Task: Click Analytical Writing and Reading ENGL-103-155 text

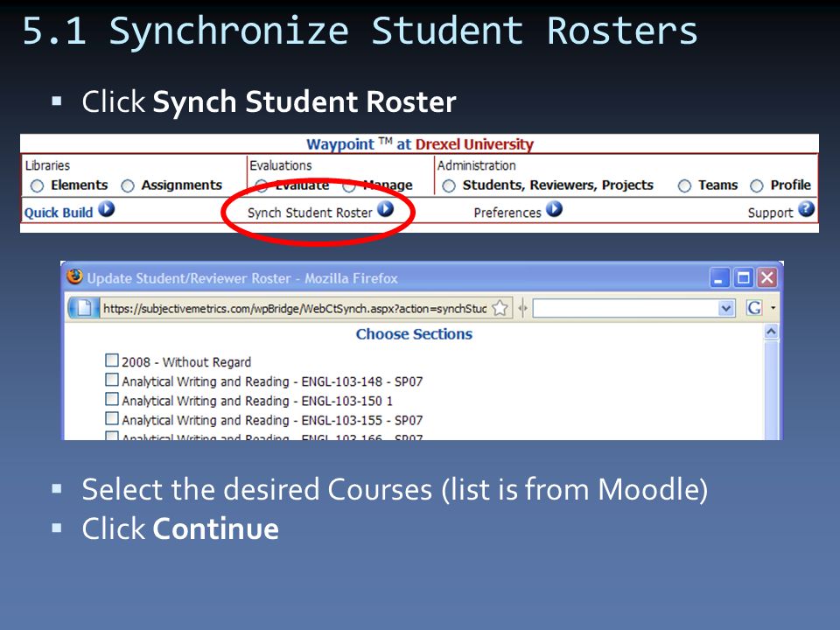Action: 272,420
